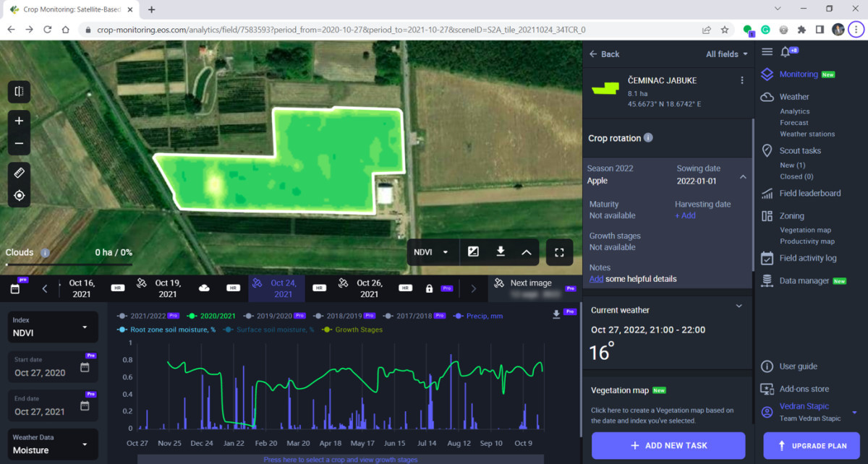Expand the Weather Data Moisture dropdown
The image size is (868, 464).
tap(53, 444)
